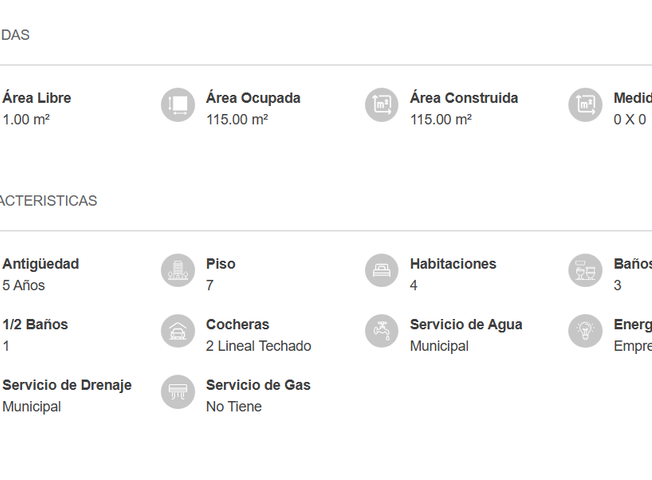Click the Cocheras garage car icon
Image resolution: width=652 pixels, height=480 pixels.
[x=178, y=331]
